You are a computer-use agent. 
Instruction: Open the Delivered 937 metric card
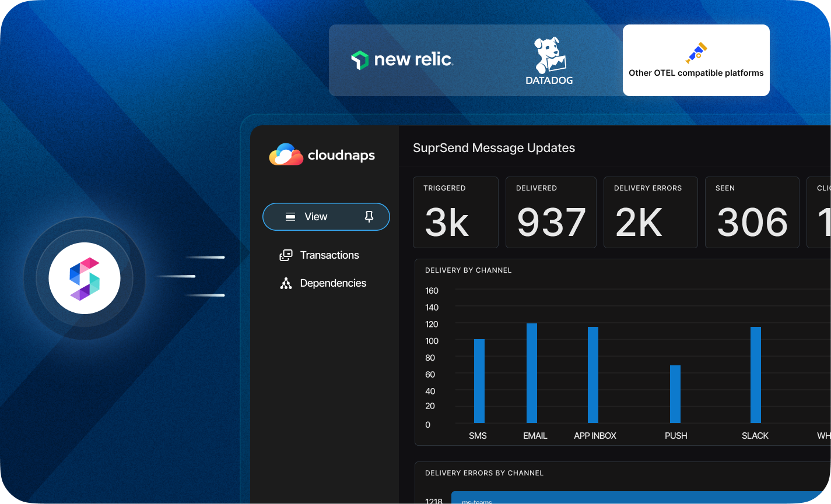point(551,213)
